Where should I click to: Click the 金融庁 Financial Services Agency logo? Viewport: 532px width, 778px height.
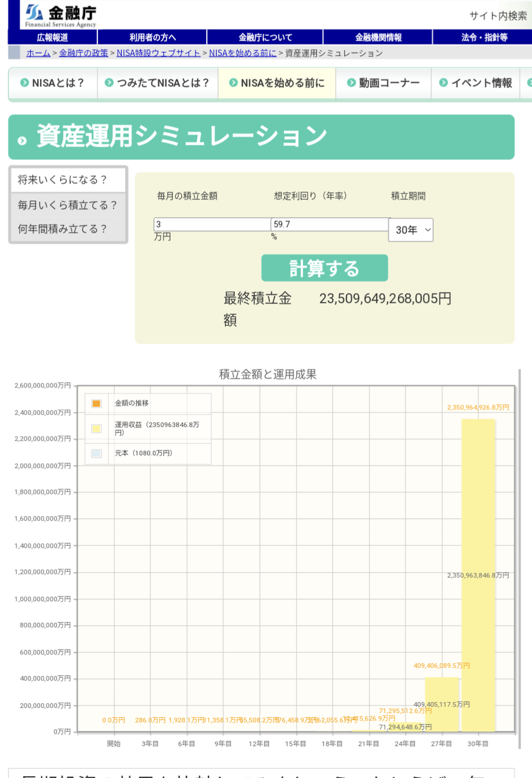click(61, 15)
